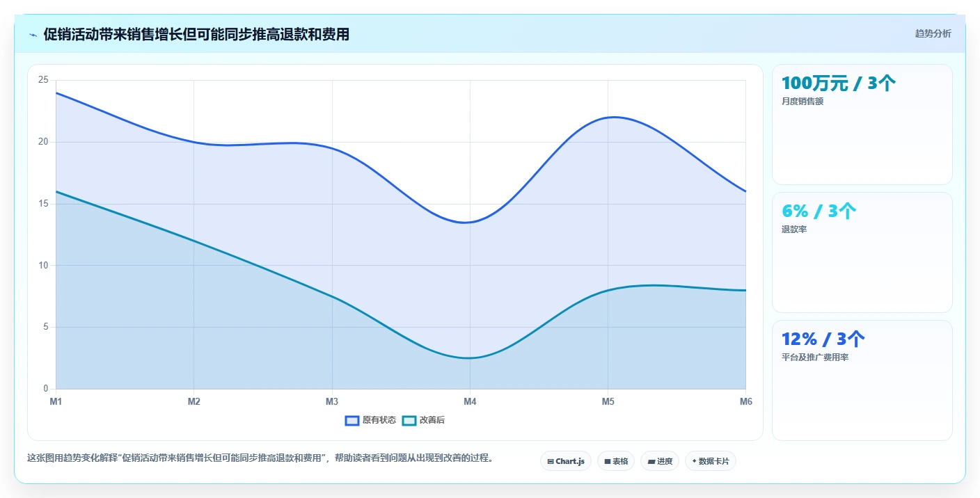The width and height of the screenshot is (980, 498).
Task: Click the caption text below the chart
Action: point(260,458)
